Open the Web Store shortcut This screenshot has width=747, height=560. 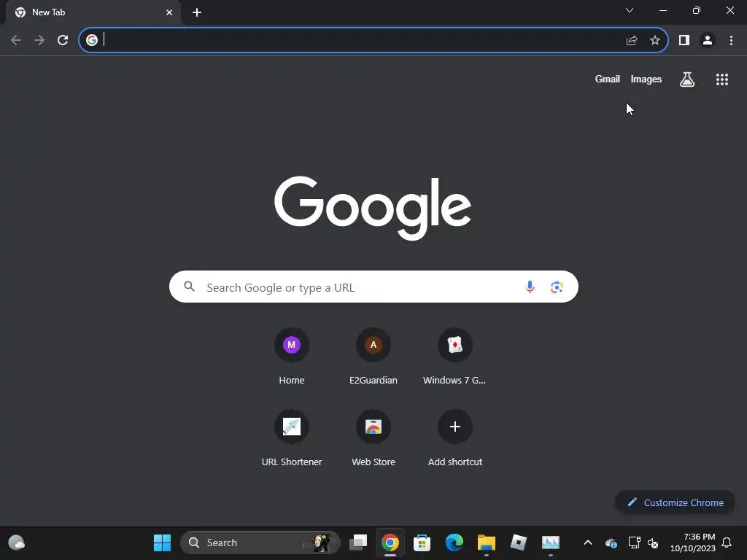[373, 438]
